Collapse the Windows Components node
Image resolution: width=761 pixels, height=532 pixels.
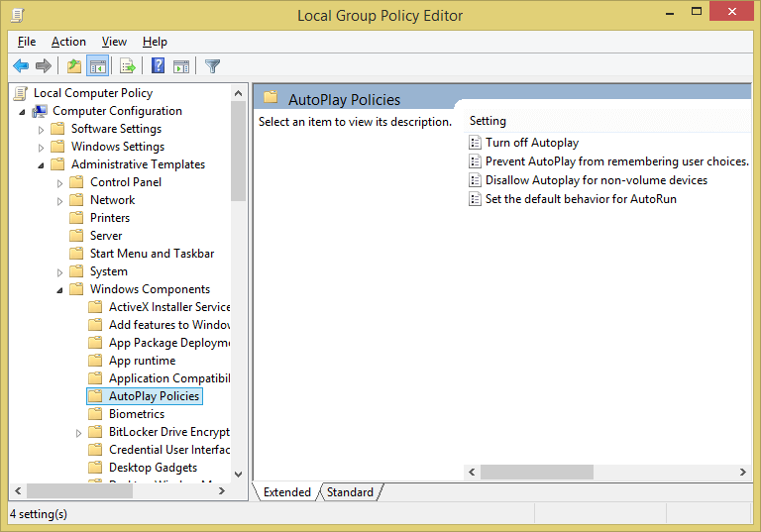60,290
